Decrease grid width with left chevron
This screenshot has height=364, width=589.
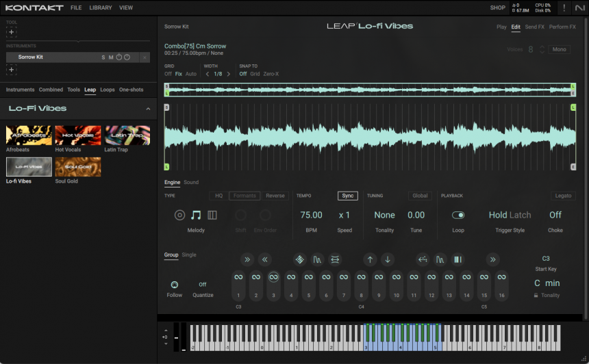click(x=208, y=74)
